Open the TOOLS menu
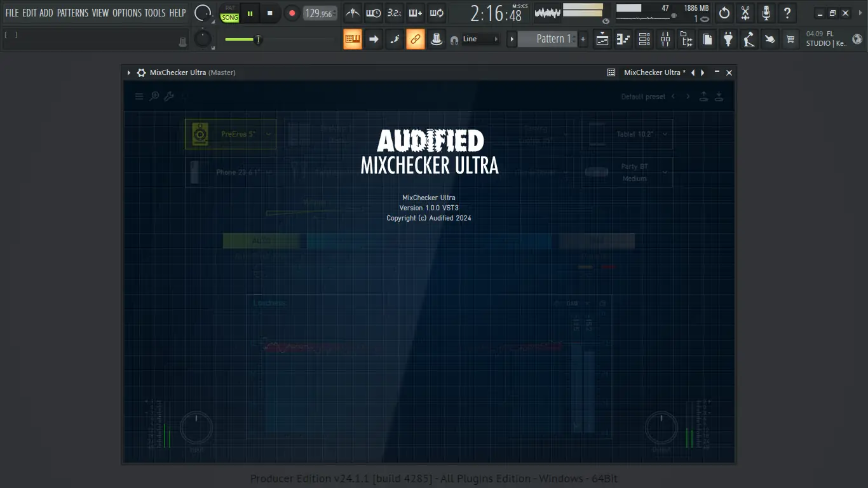The width and height of the screenshot is (868, 488). click(x=155, y=13)
